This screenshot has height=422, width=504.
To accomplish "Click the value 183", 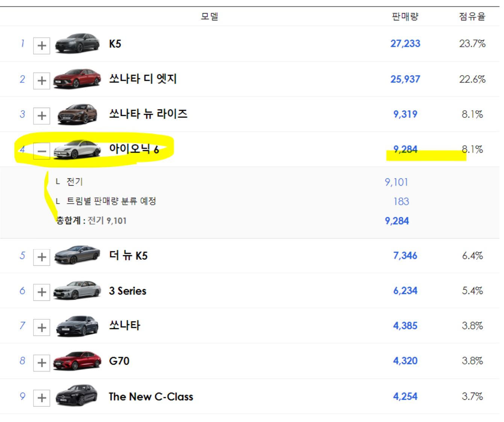I will (x=401, y=202).
